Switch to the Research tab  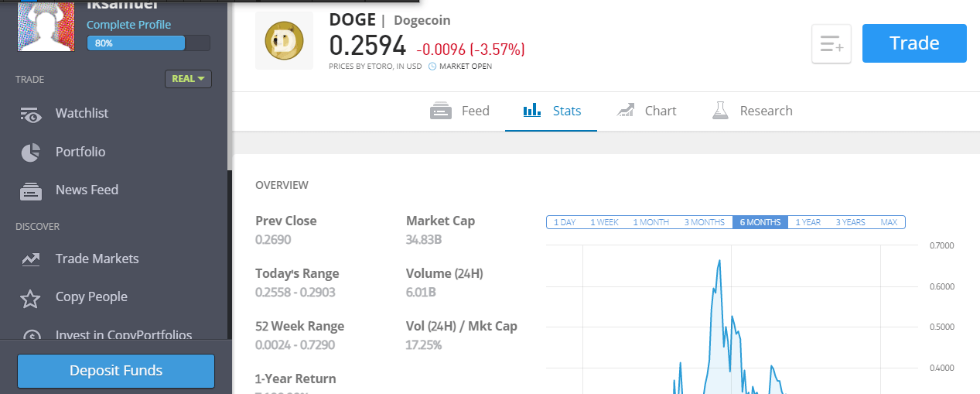coord(753,111)
